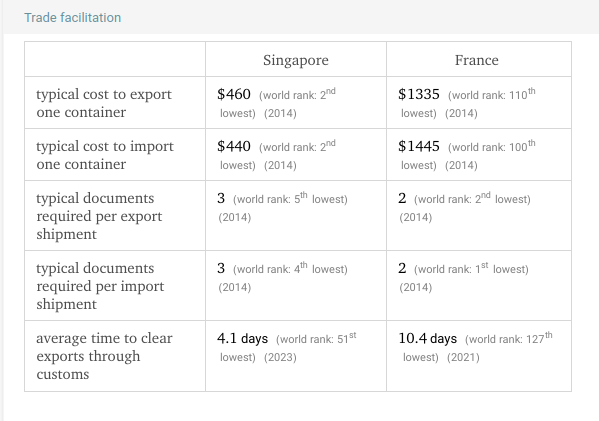Open the Trade facilitation link
Viewport: 599px width, 421px height.
73,18
